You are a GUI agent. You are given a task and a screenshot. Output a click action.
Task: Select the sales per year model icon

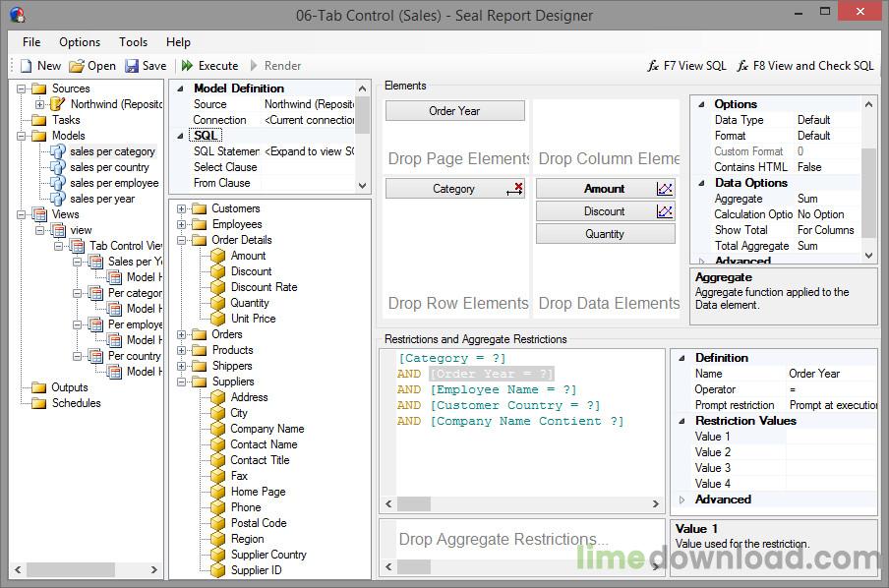(x=58, y=199)
